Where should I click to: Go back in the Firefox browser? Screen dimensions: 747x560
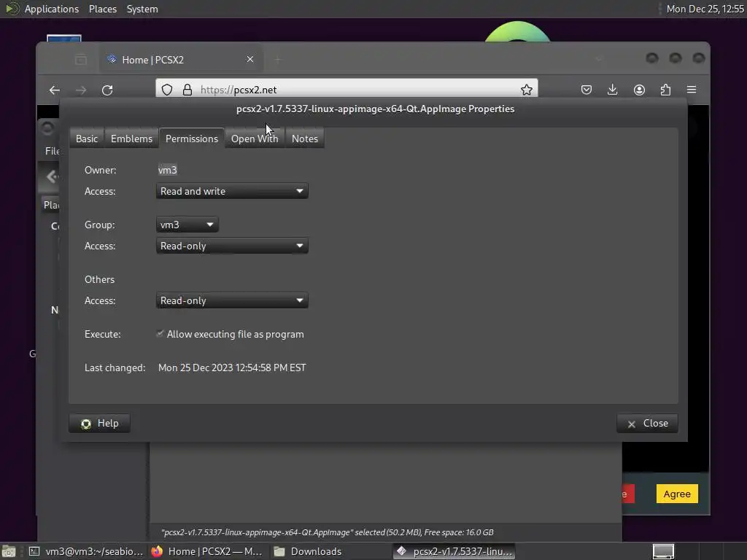click(x=55, y=90)
